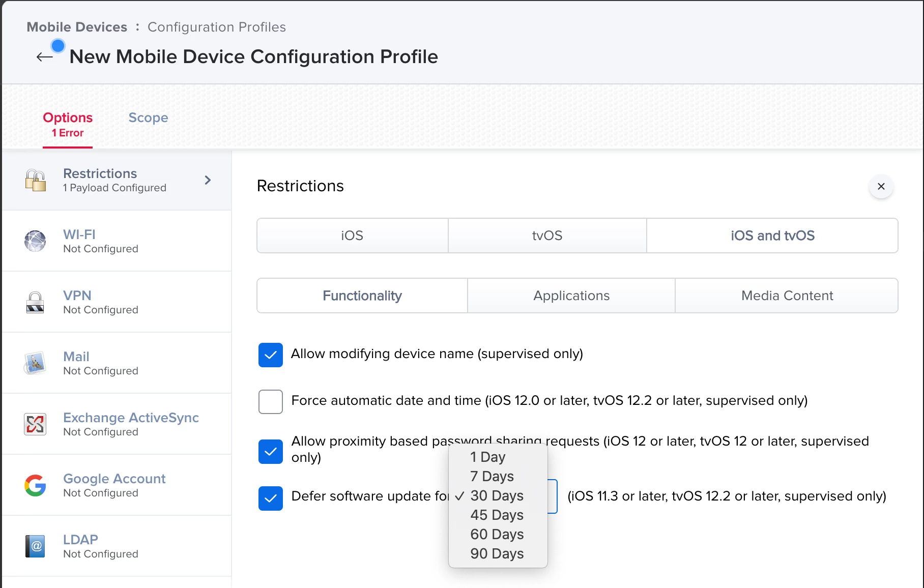Choose 90 Days from the dropdown
924x588 pixels.
[x=497, y=553]
